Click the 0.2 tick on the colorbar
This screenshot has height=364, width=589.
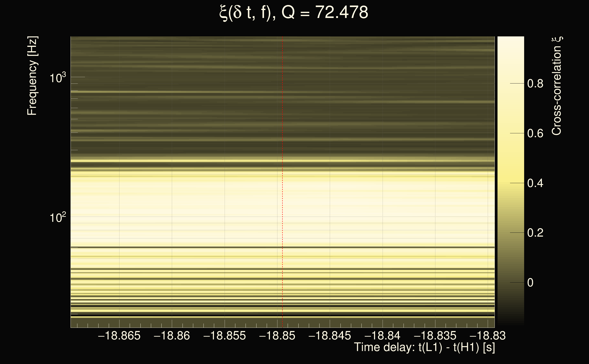[535, 233]
